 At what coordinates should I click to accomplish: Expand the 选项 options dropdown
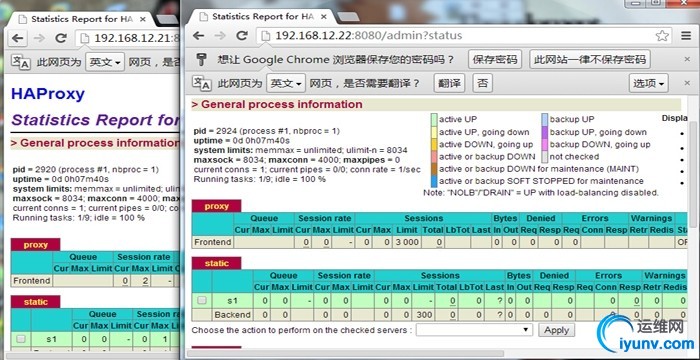tap(649, 83)
